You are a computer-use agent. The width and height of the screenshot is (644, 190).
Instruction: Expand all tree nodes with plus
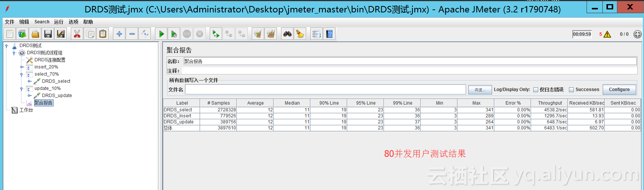119,34
